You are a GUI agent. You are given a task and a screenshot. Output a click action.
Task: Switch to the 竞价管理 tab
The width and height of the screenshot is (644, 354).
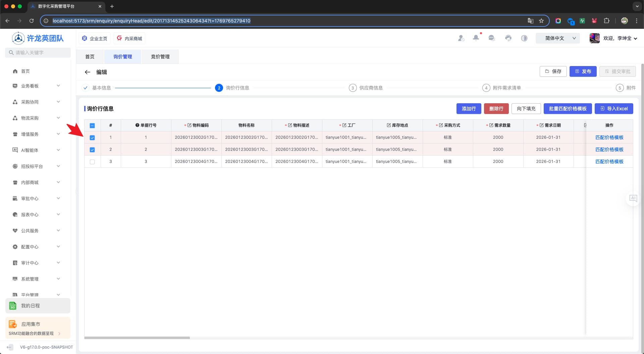[160, 57]
